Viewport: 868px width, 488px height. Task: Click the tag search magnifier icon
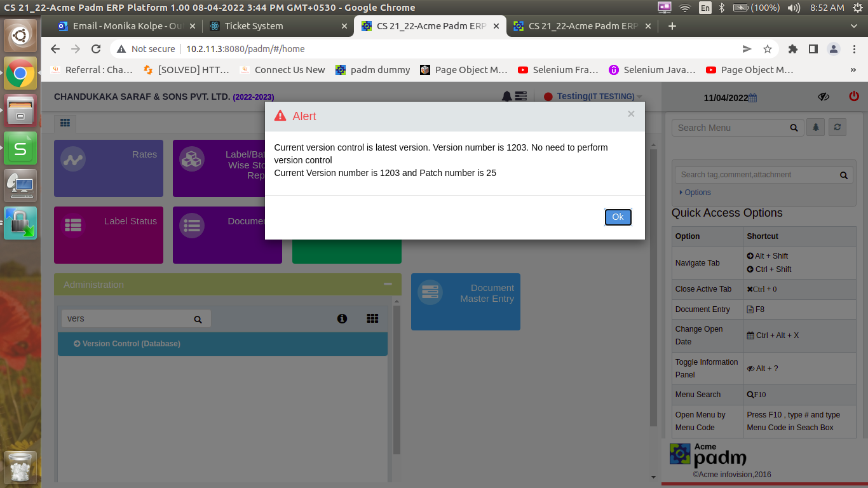point(843,175)
